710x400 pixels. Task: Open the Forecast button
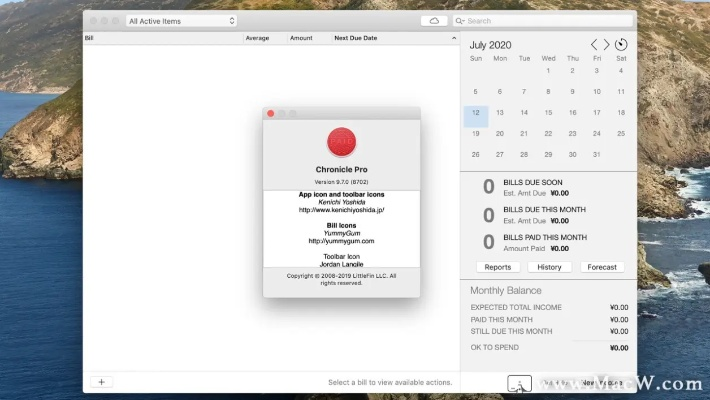point(602,267)
